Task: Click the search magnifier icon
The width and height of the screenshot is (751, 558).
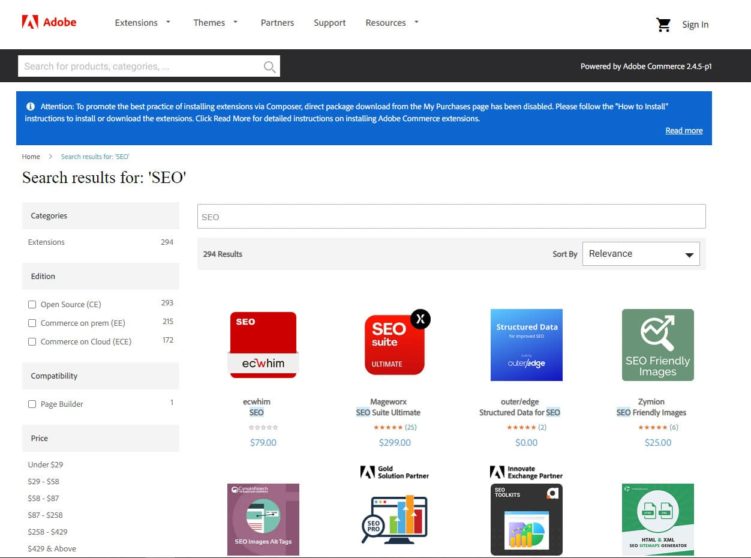Action: pyautogui.click(x=270, y=67)
